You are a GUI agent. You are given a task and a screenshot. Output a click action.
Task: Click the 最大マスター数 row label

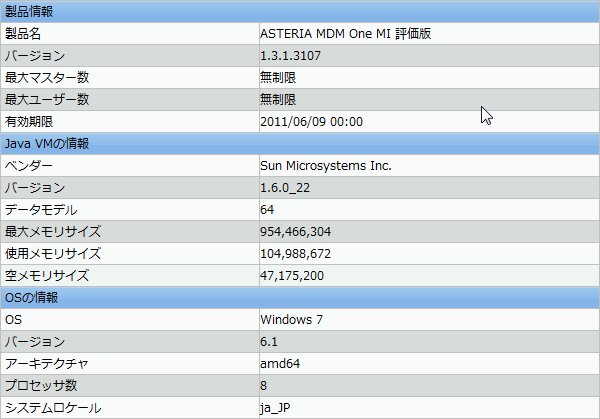(x=47, y=78)
